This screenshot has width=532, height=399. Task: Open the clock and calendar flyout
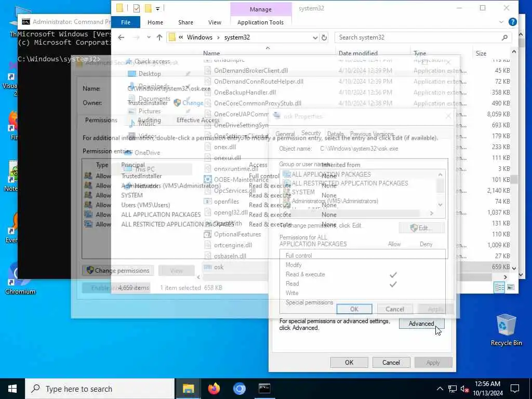coord(487,389)
